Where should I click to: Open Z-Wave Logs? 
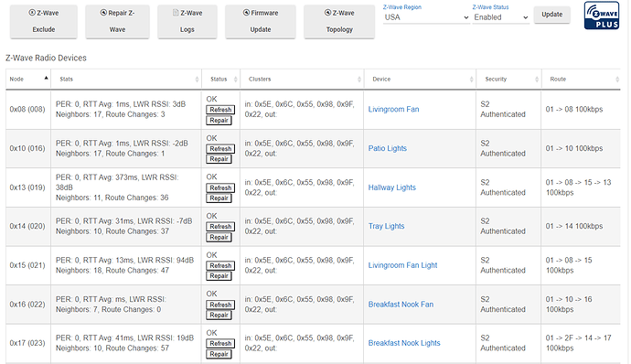coord(187,22)
